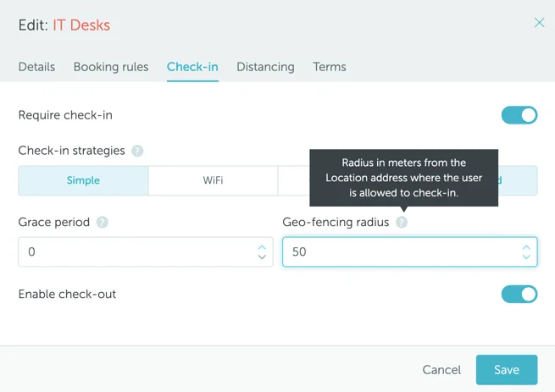Go to the Distancing tab
Screen dimensions: 555x392
pos(265,67)
